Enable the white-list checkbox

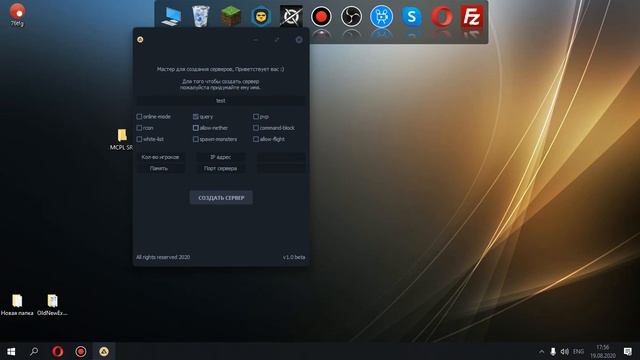139,139
